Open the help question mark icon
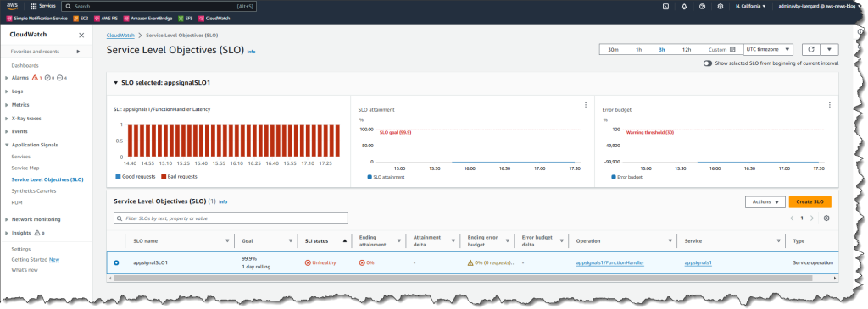Image resolution: width=868 pixels, height=309 pixels. click(x=702, y=7)
